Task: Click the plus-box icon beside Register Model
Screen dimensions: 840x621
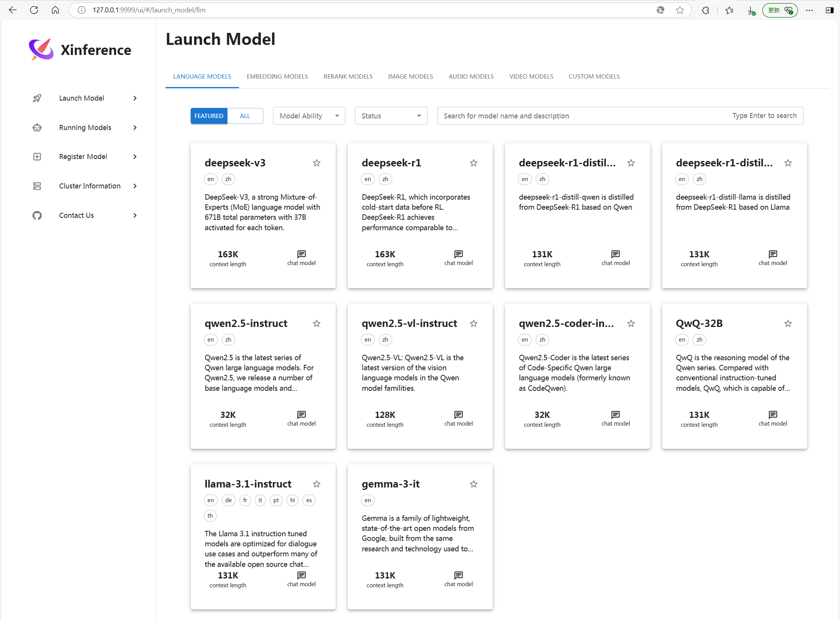Action: click(37, 157)
